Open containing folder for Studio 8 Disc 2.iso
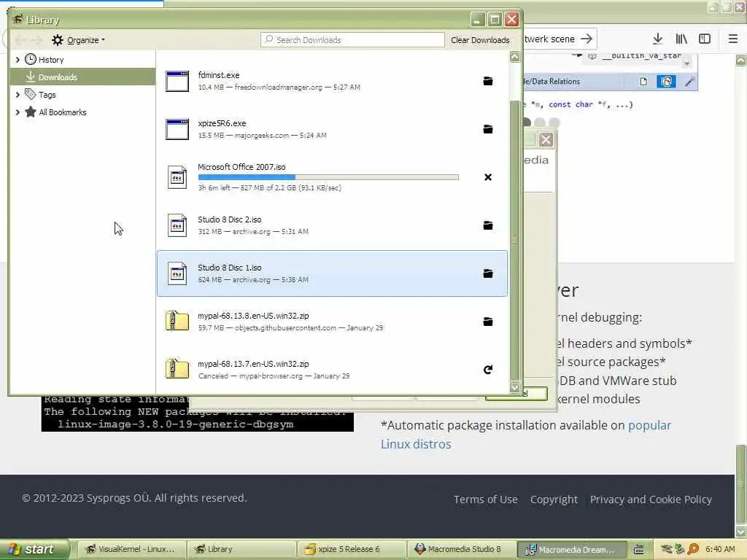Image resolution: width=747 pixels, height=560 pixels. 488,226
